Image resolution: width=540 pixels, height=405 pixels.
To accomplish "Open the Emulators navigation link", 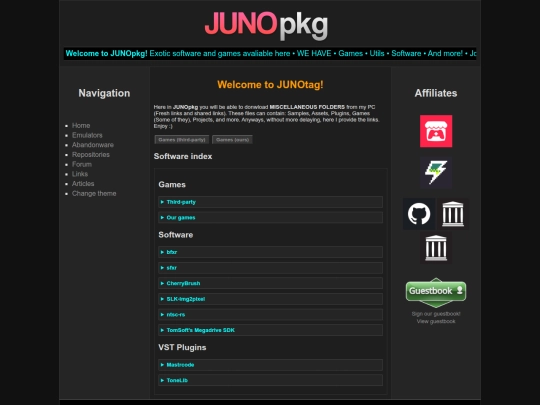I will pos(87,135).
